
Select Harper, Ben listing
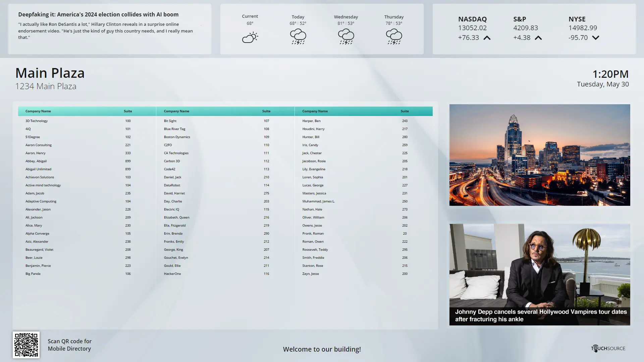(x=364, y=121)
